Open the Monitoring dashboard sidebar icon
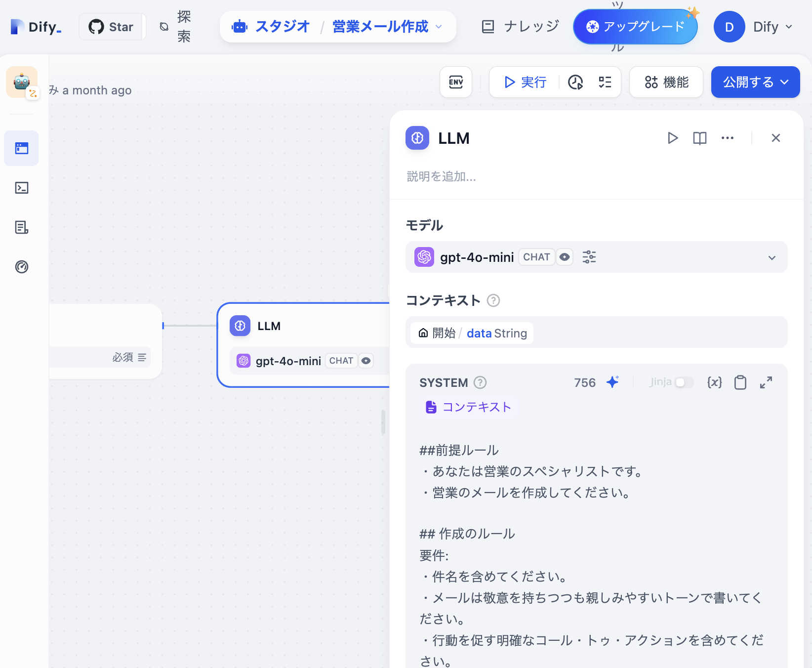The width and height of the screenshot is (812, 668). click(x=21, y=267)
